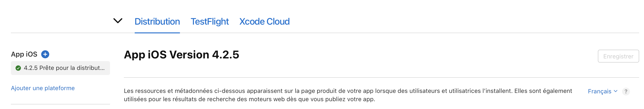This screenshot has height=109, width=644.
Task: Click the blue plus icon beside App iOS
Action: (45, 54)
